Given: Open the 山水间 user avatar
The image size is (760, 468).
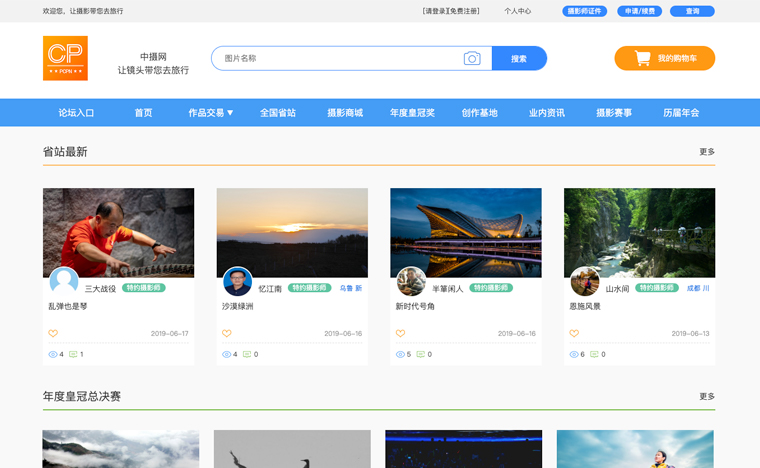Looking at the screenshot, I should [x=585, y=281].
